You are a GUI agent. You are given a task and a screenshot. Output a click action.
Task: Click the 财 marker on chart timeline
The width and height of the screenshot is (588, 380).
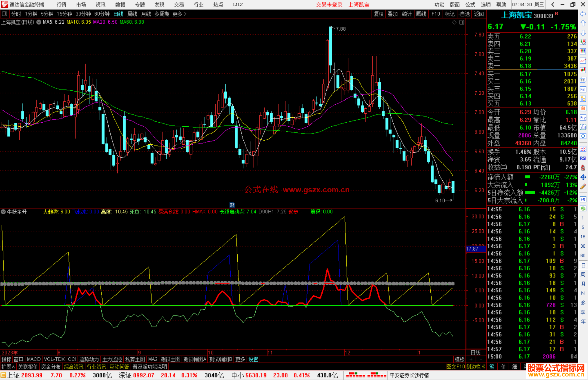pyautogui.click(x=232, y=205)
